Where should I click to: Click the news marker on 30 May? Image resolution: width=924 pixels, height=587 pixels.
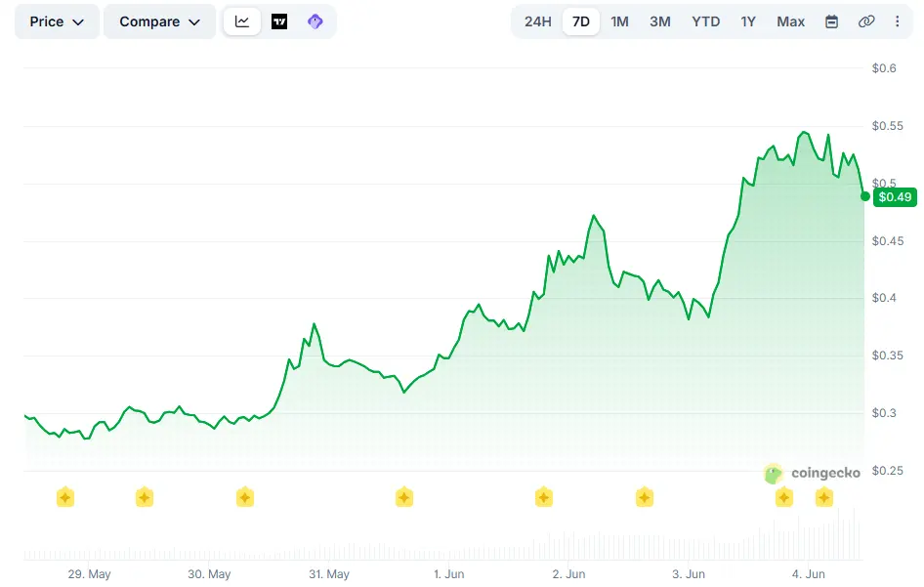(245, 497)
